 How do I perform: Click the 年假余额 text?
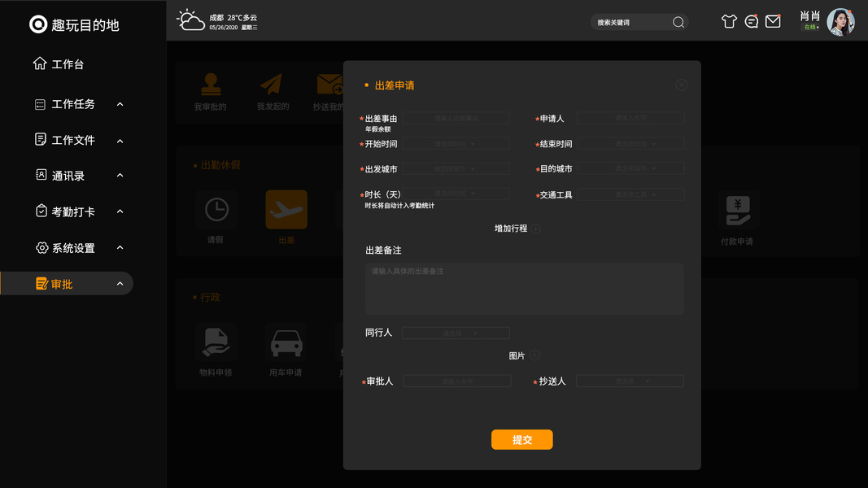377,129
